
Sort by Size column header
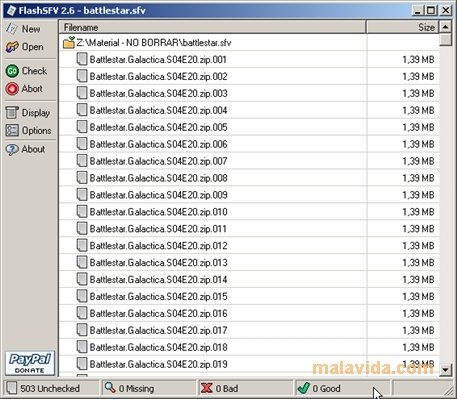click(x=403, y=27)
